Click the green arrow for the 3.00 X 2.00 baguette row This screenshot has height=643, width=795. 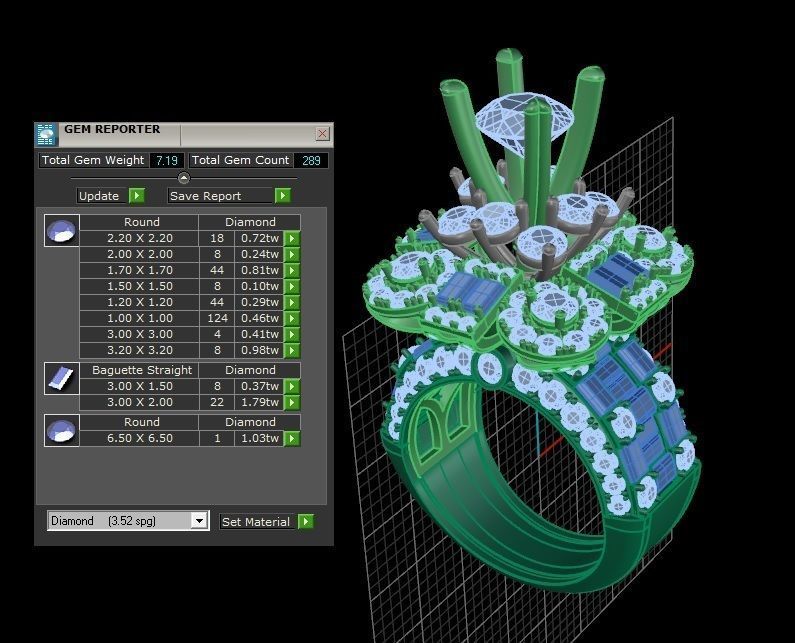click(x=292, y=403)
